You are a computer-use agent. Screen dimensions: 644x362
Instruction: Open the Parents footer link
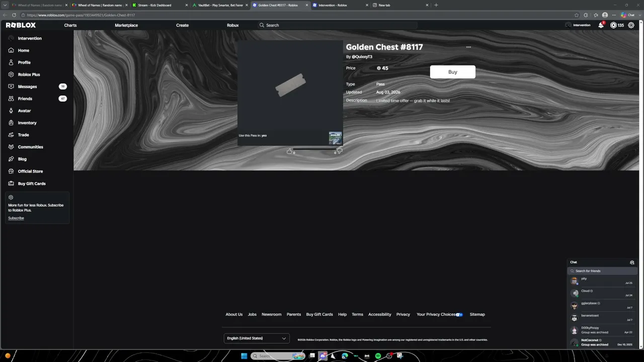tap(294, 315)
